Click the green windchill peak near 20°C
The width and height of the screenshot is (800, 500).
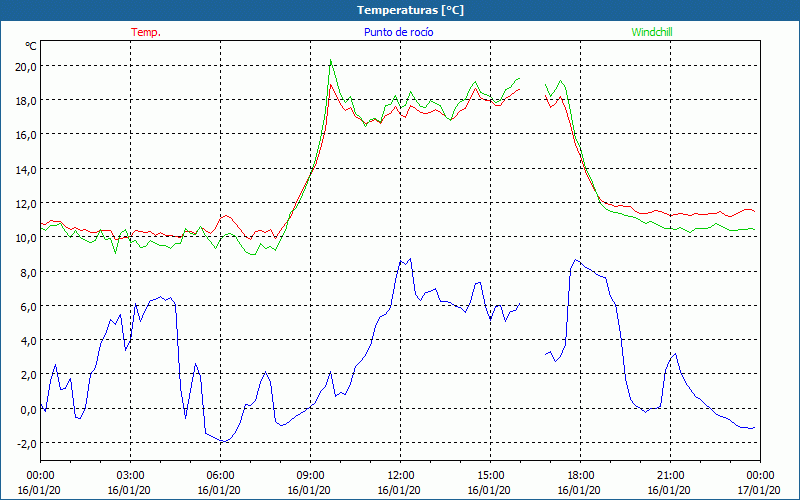331,60
